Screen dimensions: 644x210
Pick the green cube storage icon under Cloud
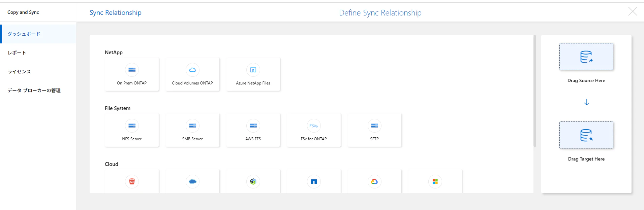point(253,182)
